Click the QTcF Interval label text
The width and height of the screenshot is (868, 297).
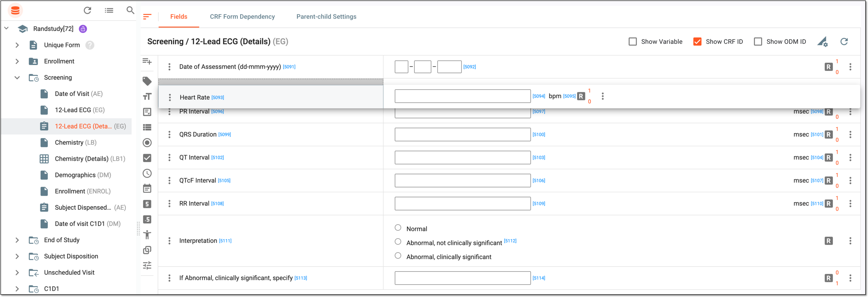click(198, 180)
